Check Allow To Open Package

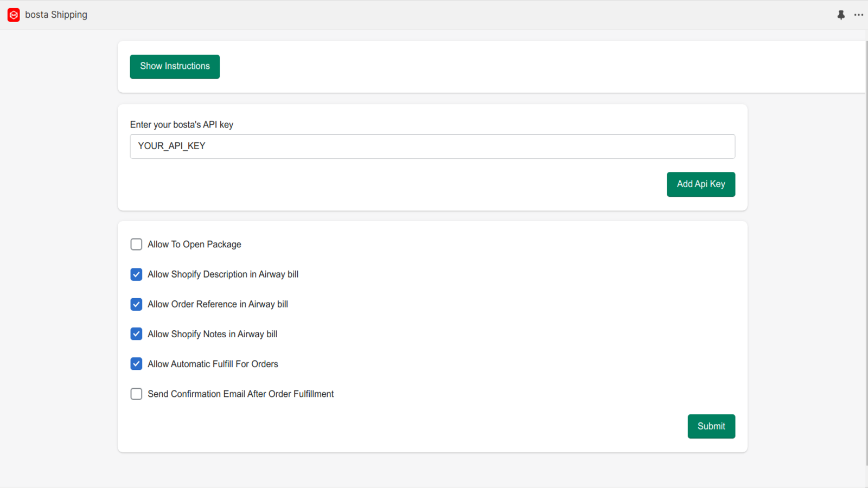point(136,244)
